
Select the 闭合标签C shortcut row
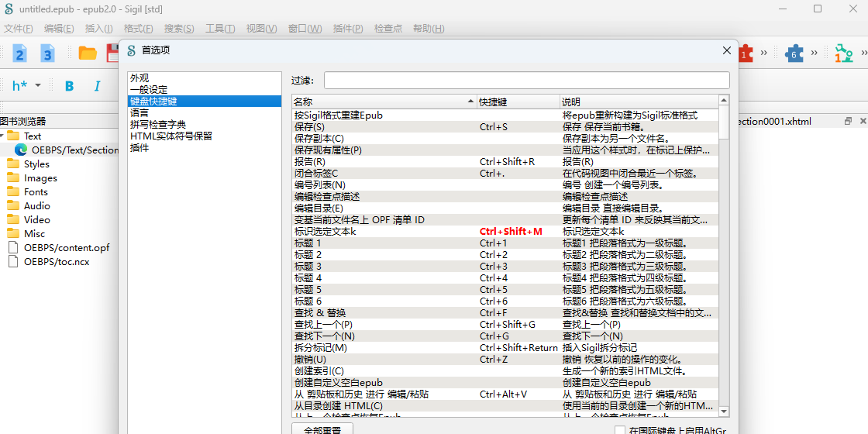(505, 174)
